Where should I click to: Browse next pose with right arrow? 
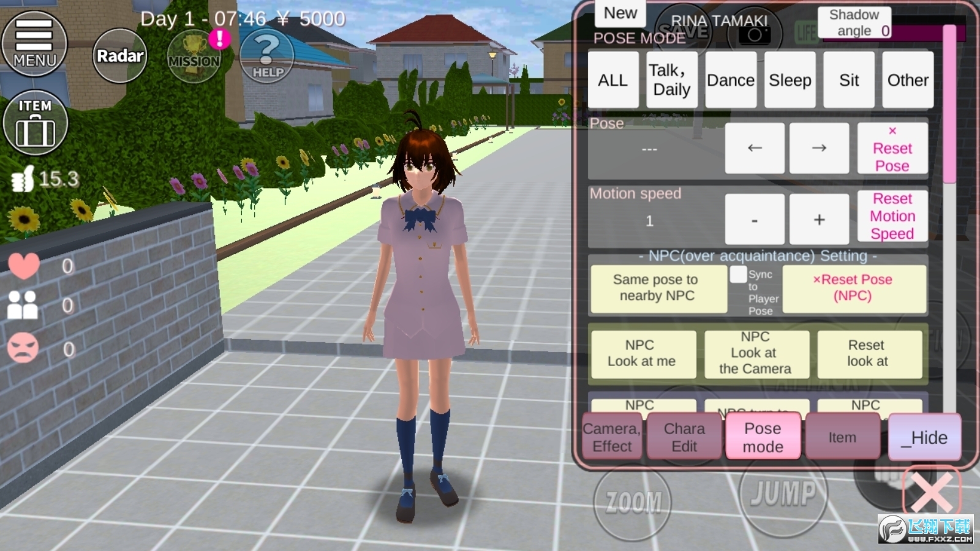(819, 148)
